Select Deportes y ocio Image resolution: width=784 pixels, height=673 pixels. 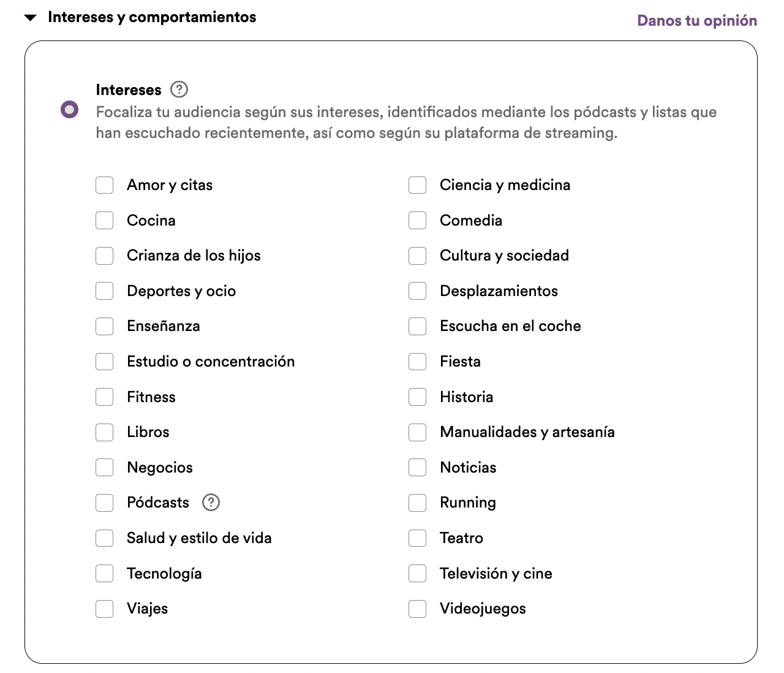104,291
